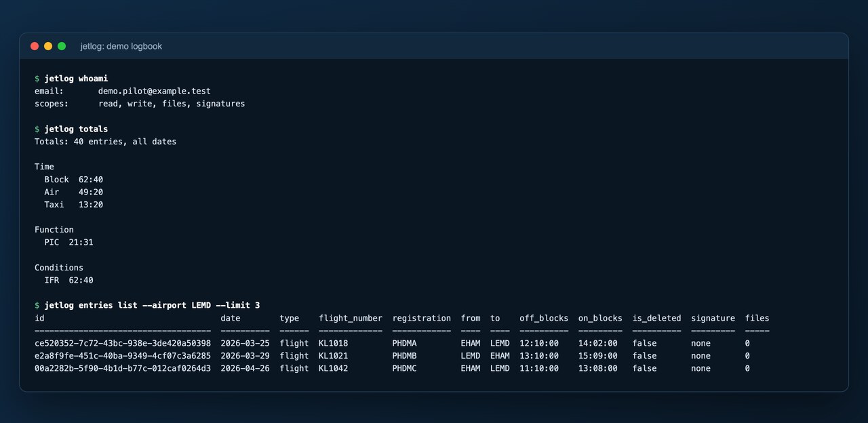868x423 pixels.
Task: Click on_blocks time 15:09:00
Action: 598,356
